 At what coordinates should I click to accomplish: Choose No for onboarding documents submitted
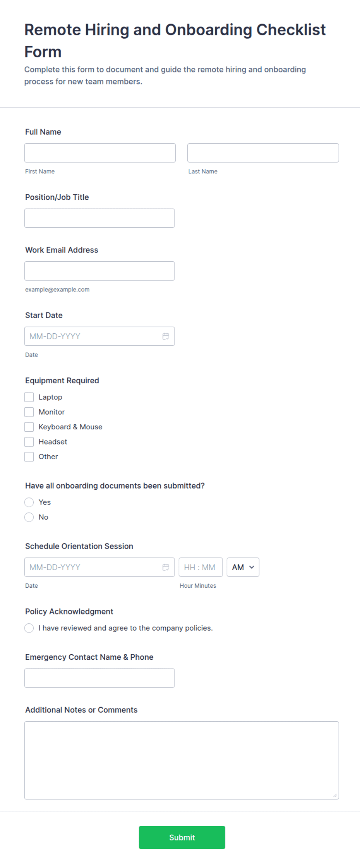click(x=29, y=517)
